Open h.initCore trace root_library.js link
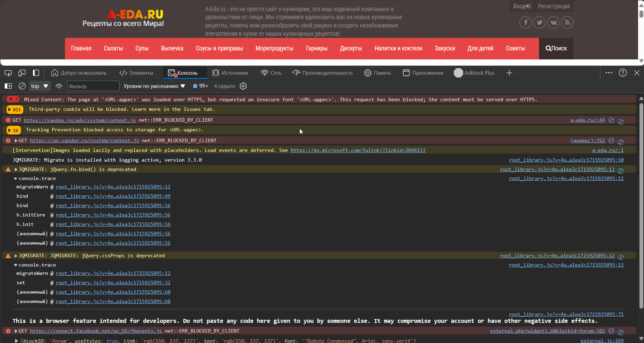Screen dimensions: 644x343 tap(113, 215)
